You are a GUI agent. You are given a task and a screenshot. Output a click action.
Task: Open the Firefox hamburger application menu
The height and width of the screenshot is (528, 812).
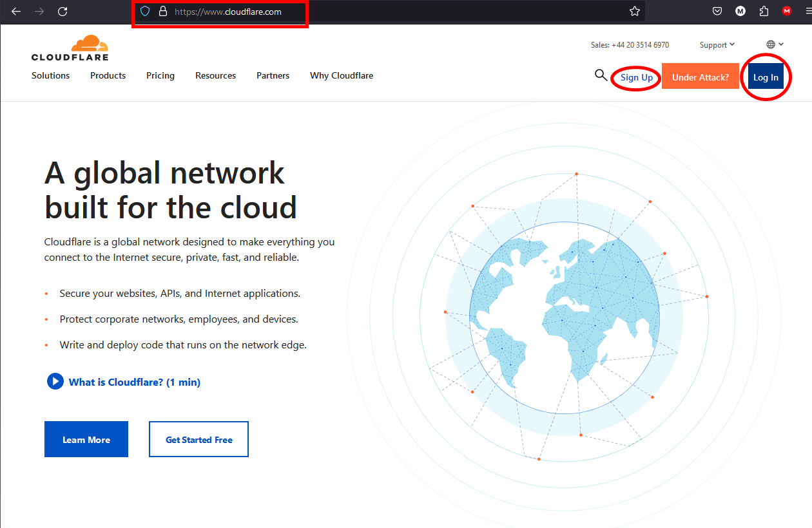(x=807, y=11)
